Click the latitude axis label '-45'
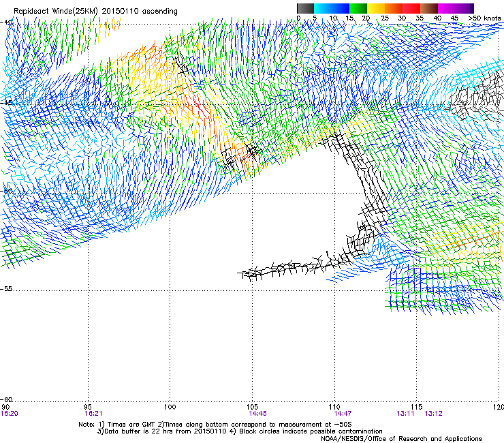This screenshot has height=443, width=504. click(6, 103)
